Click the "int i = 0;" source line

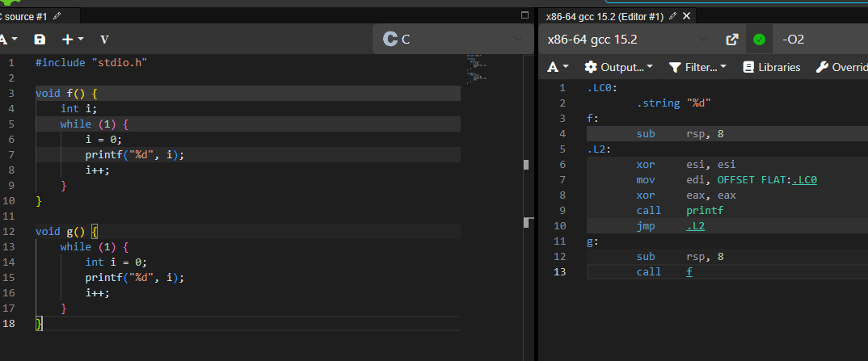(116, 262)
